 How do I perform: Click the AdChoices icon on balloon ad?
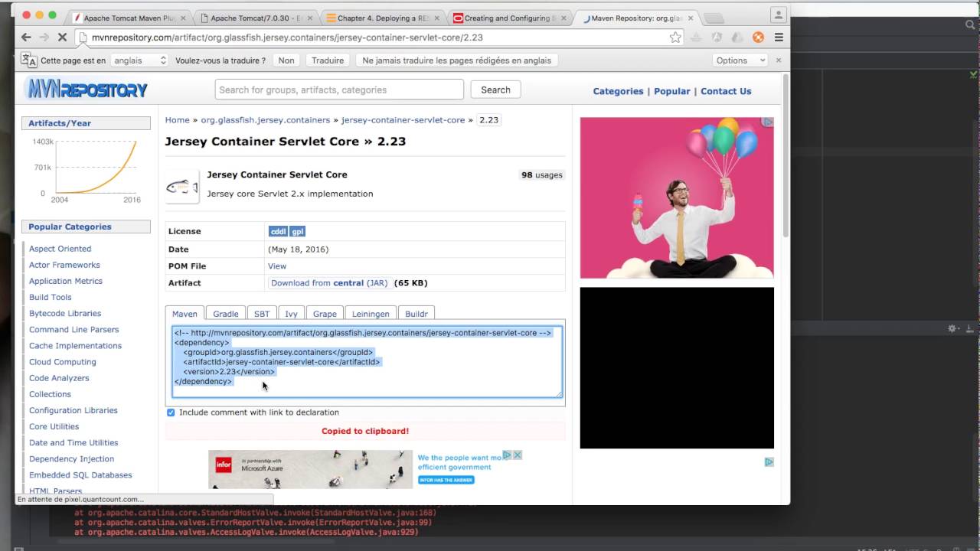[x=768, y=122]
